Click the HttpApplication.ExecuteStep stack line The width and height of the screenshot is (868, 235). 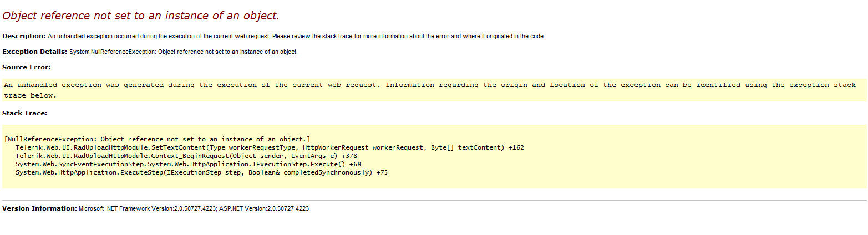tap(194, 172)
